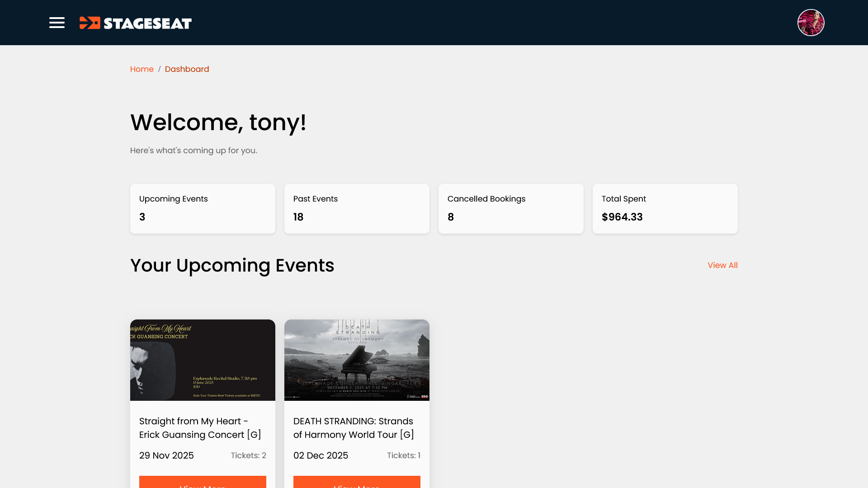Image resolution: width=868 pixels, height=488 pixels.
Task: Select Dashboard in the breadcrumb
Action: click(187, 69)
